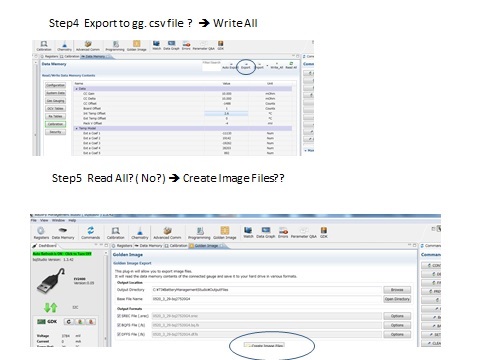This screenshot has width=480, height=360.
Task: Toggle the BQFS File checkbox
Action: coord(119,325)
